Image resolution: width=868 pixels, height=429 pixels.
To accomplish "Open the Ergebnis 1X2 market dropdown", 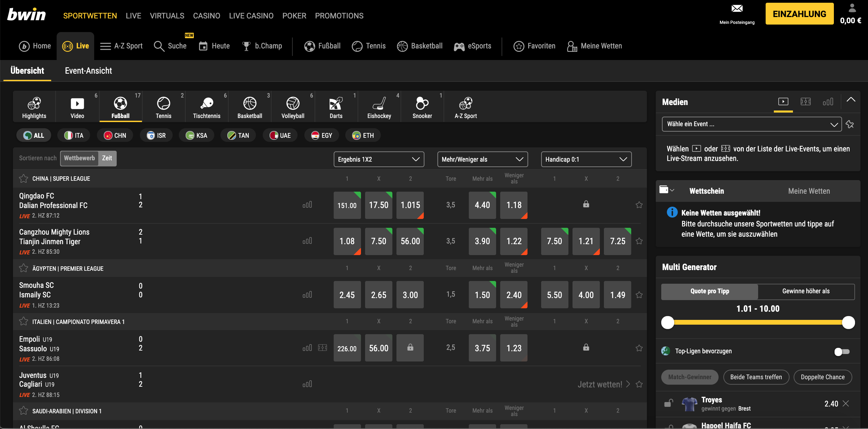I will click(379, 159).
